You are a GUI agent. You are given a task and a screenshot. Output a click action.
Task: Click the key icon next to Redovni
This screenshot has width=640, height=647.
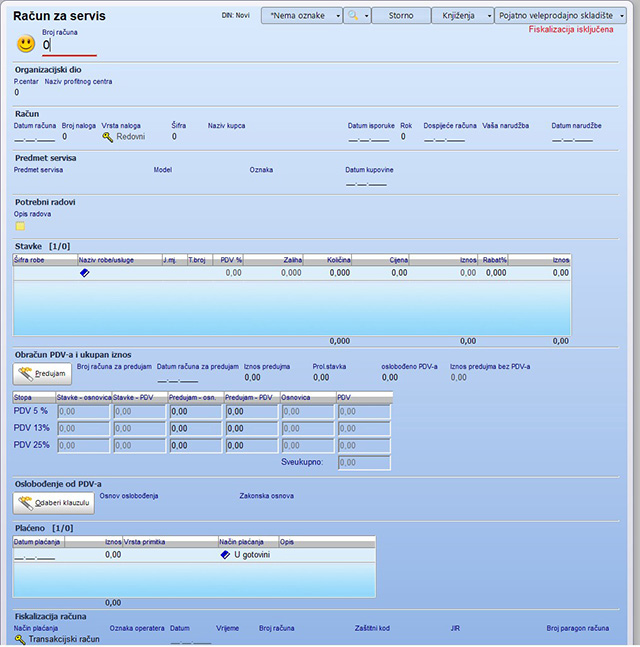[107, 137]
